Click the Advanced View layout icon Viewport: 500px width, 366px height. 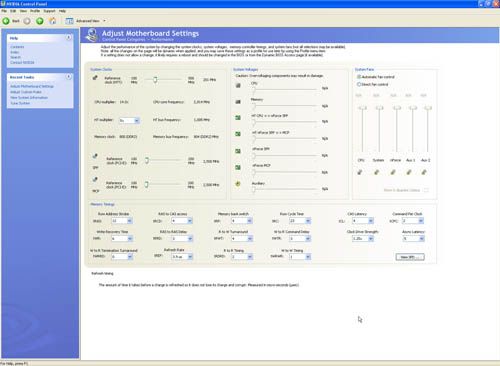(69, 21)
